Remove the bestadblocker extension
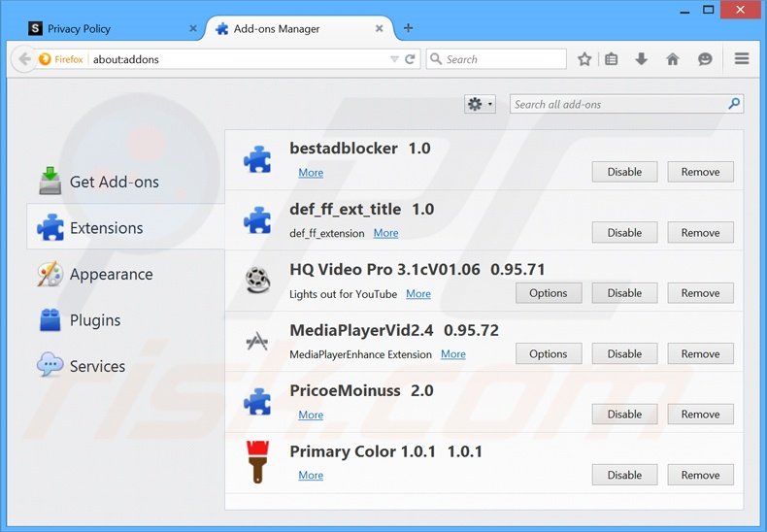 pos(700,172)
